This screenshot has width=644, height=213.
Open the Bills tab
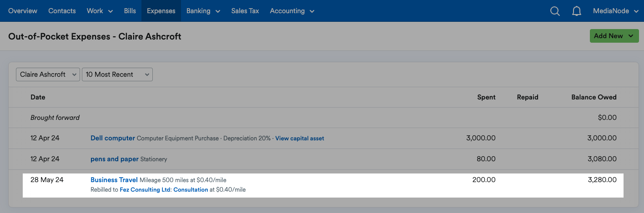130,11
